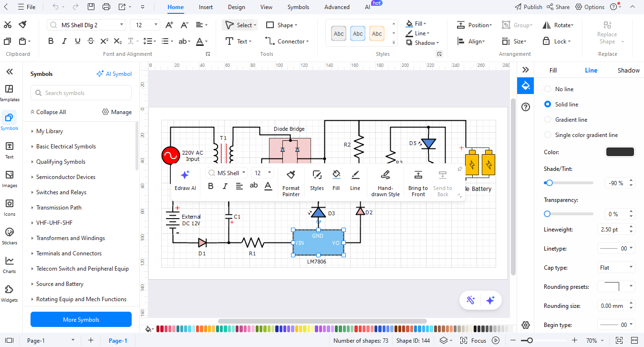Click the Cut scissors icon
644x347 pixels.
pos(8,25)
